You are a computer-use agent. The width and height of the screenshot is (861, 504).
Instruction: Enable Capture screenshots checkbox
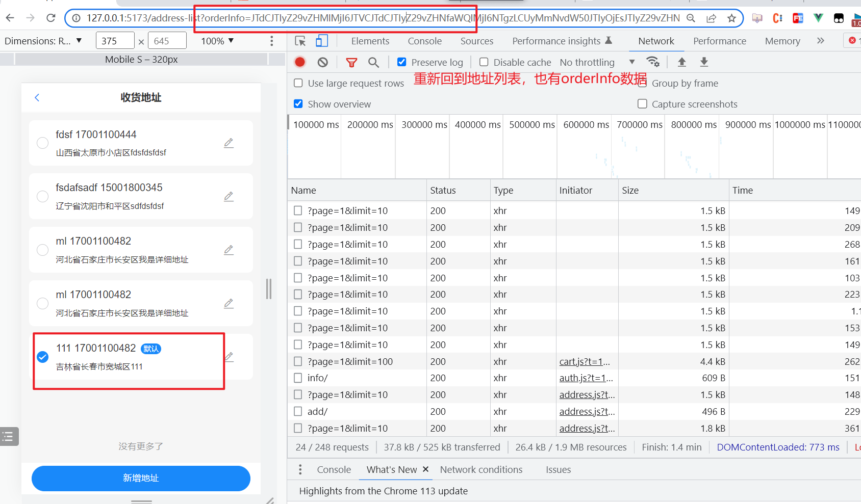click(x=642, y=104)
